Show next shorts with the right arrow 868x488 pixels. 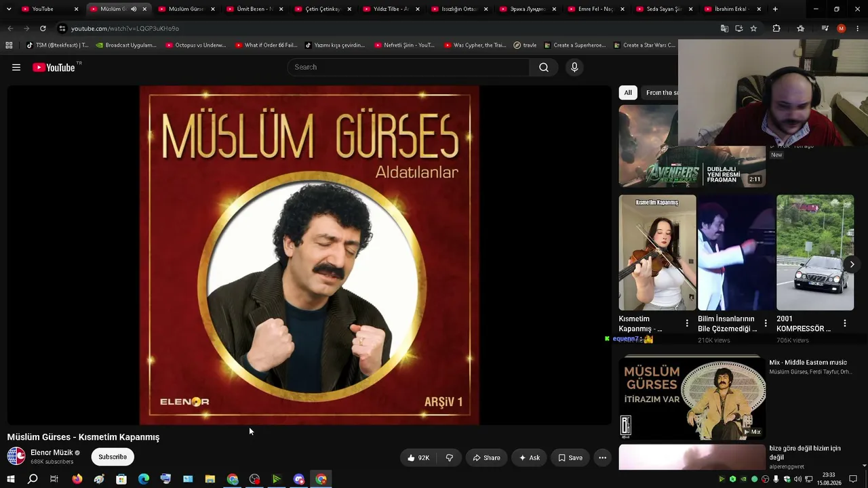(x=852, y=264)
